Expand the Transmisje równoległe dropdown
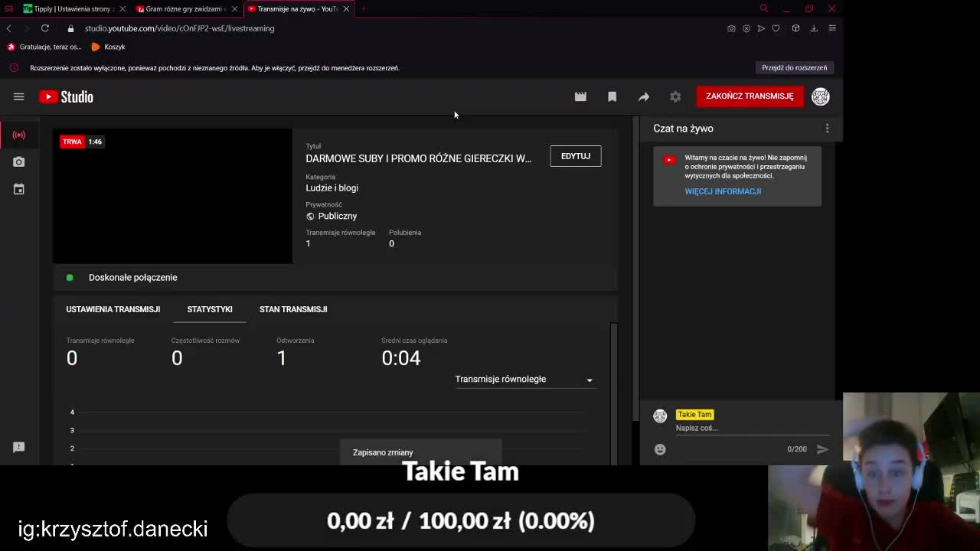Image resolution: width=980 pixels, height=551 pixels. [524, 380]
